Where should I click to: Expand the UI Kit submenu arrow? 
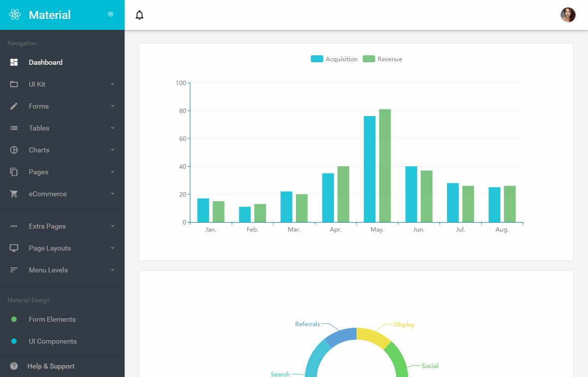[113, 84]
